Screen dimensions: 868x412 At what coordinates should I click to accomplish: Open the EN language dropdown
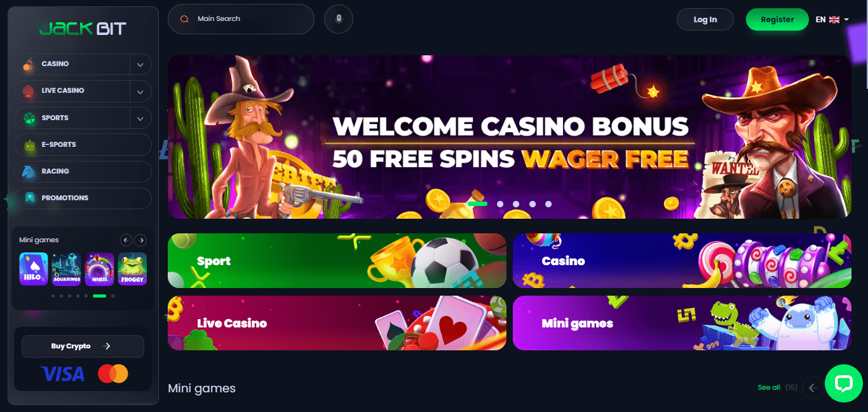pos(832,20)
